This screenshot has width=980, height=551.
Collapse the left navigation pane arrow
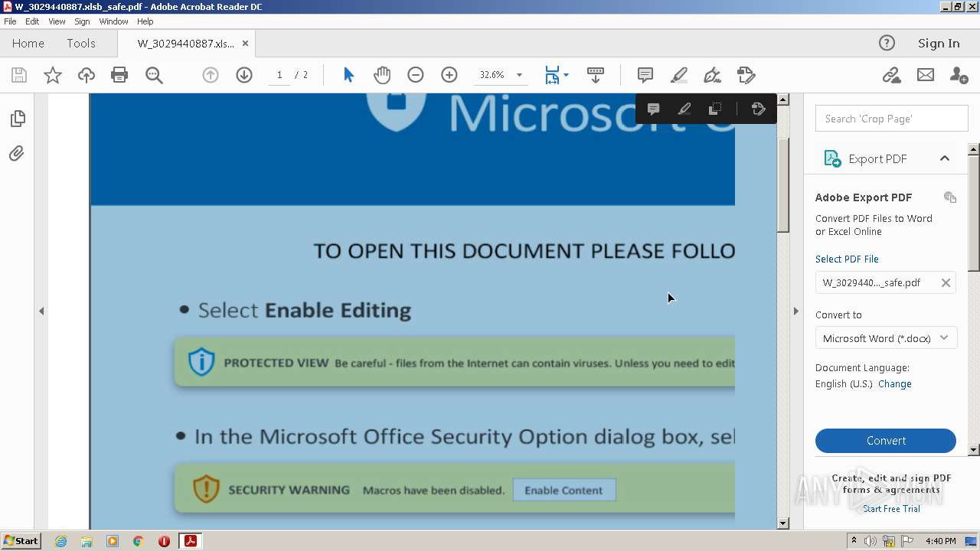point(41,311)
